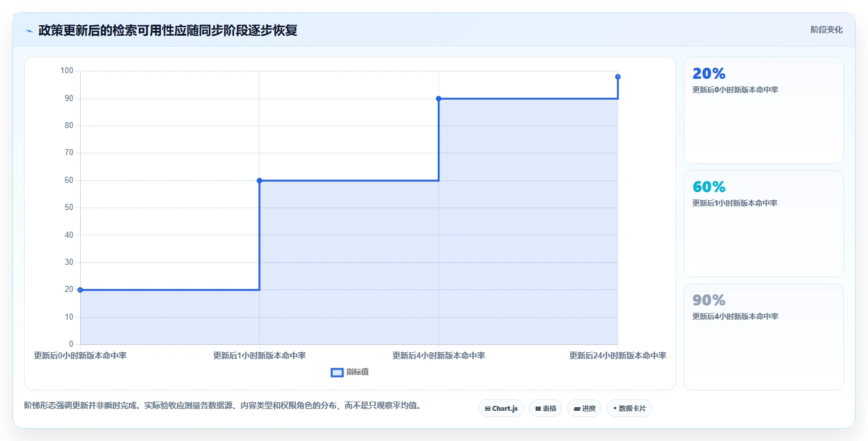This screenshot has width=868, height=441.
Task: Click the chart data point at value 90
Action: (x=439, y=99)
